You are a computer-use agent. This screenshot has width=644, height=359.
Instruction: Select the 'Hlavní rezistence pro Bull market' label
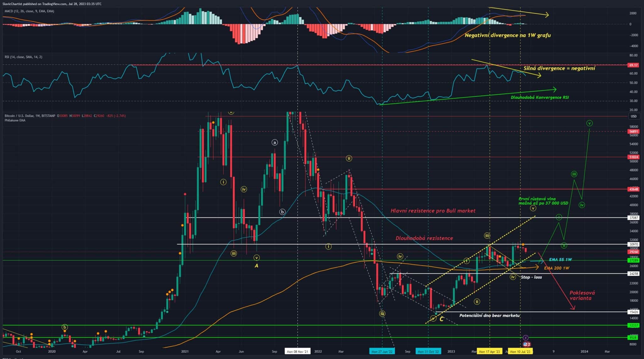(433, 211)
